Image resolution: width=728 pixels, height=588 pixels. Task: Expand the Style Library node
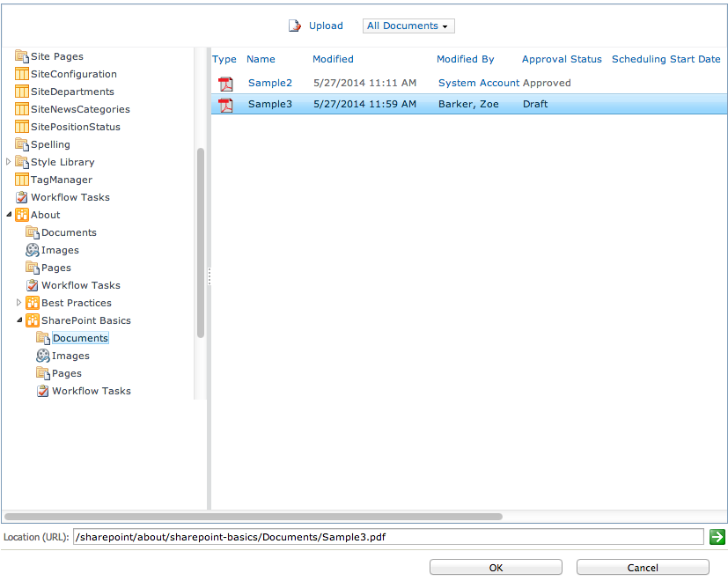(x=8, y=162)
